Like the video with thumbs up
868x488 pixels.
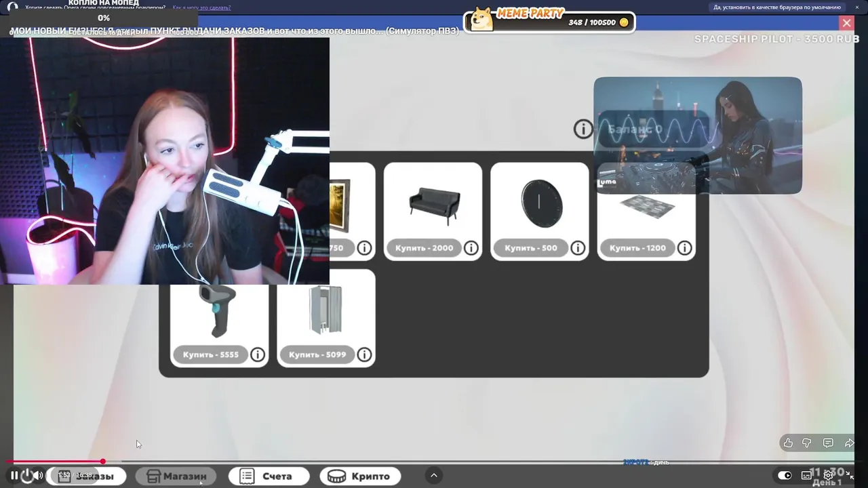(788, 443)
